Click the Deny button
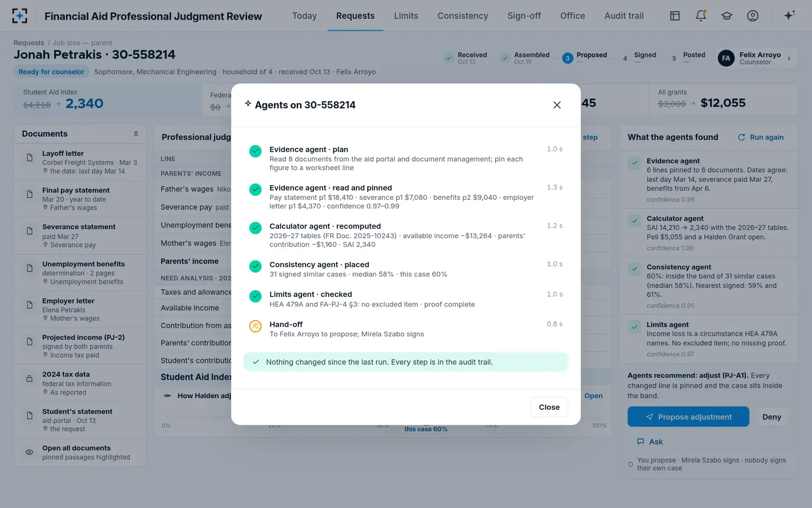The height and width of the screenshot is (508, 812). pos(771,417)
